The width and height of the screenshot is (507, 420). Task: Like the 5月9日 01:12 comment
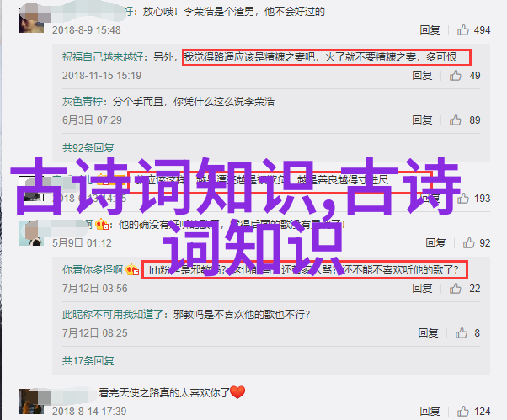pyautogui.click(x=468, y=242)
